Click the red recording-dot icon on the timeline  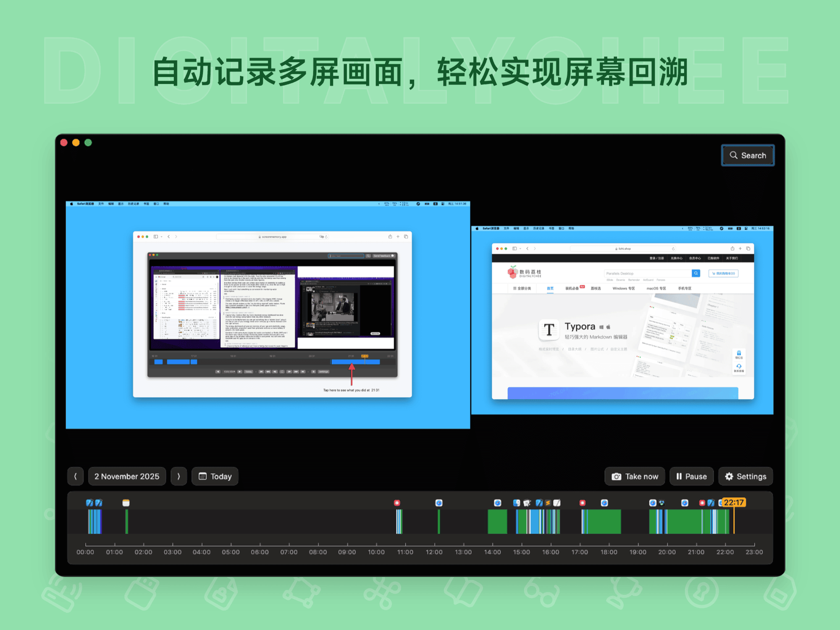pos(397,503)
